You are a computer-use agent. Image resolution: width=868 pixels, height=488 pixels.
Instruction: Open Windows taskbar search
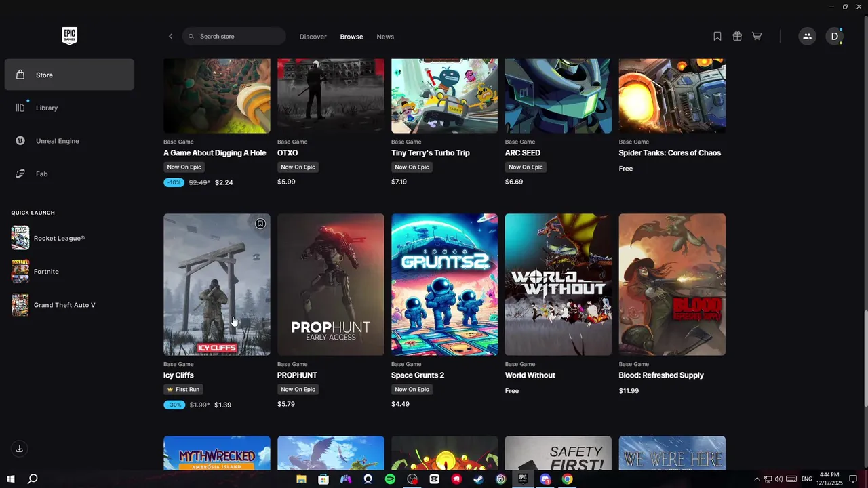(x=33, y=479)
